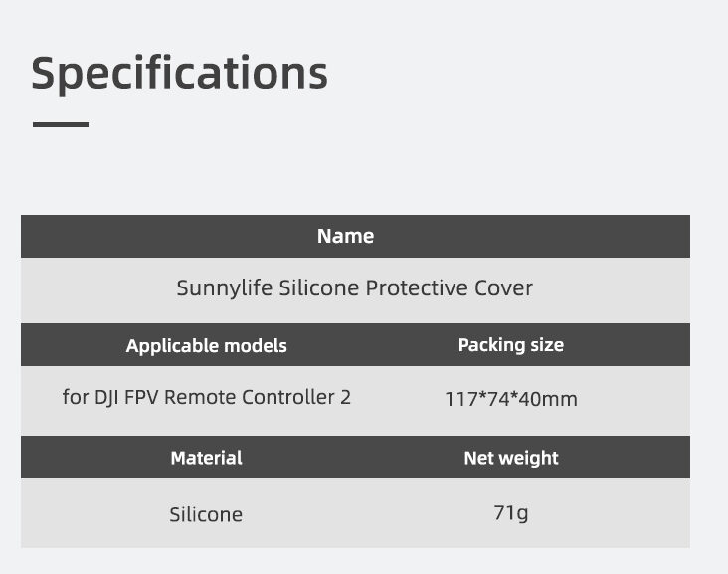728x574 pixels.
Task: Click the 117*74*40mm value
Action: (x=510, y=399)
